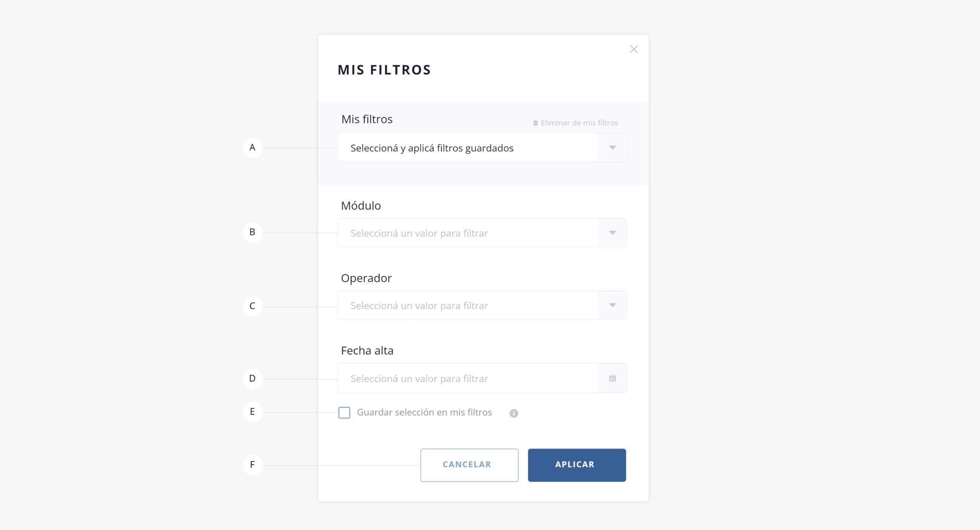Image resolution: width=980 pixels, height=530 pixels.
Task: Click the Eliminar de mis filtros link text
Action: click(x=579, y=123)
